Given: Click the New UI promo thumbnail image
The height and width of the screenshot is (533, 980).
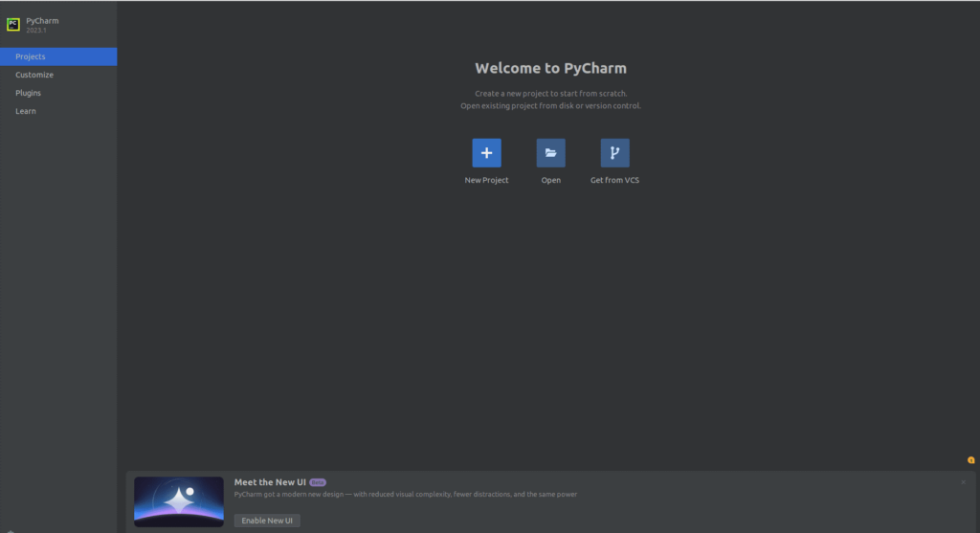Looking at the screenshot, I should 179,501.
